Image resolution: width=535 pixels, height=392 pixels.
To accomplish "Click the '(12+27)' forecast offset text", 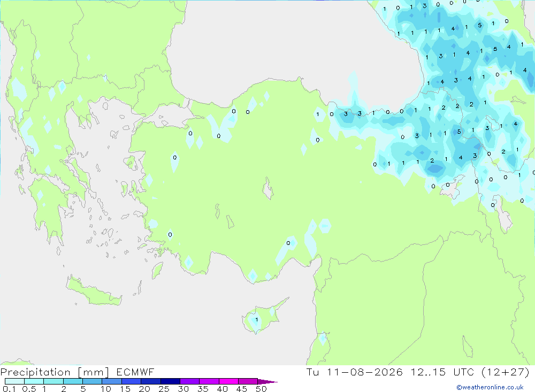I will click(x=506, y=372).
